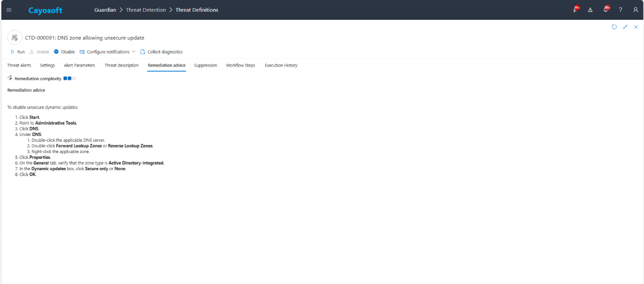Open the notifications bell icon

(x=606, y=9)
